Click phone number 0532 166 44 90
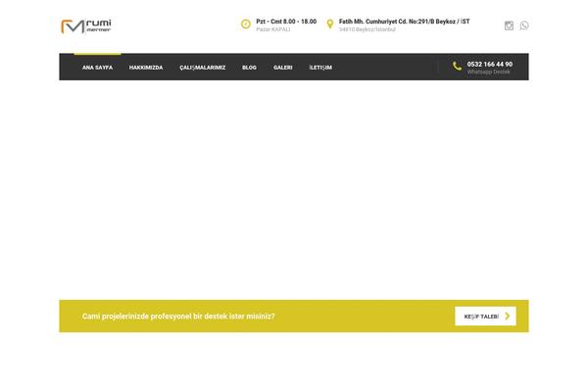This screenshot has width=588, height=392. click(490, 64)
